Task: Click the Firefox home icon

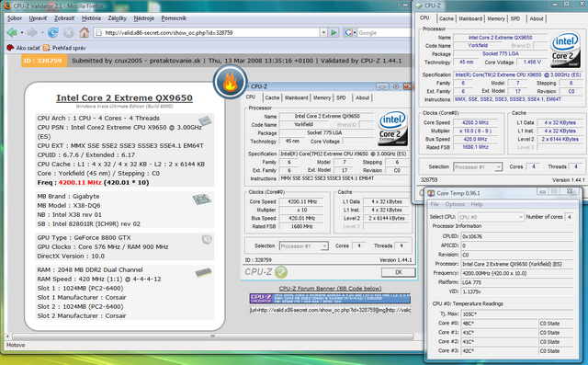Action: (x=84, y=32)
